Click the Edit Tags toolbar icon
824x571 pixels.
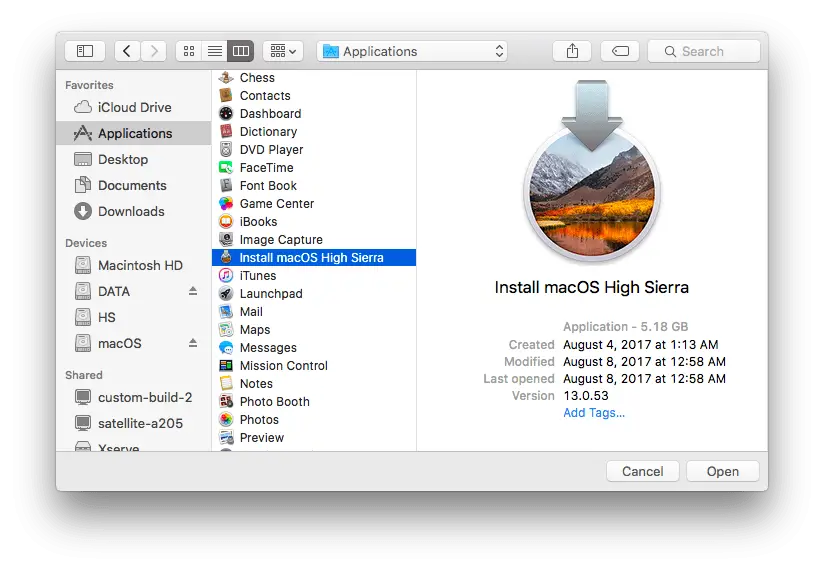coord(620,51)
